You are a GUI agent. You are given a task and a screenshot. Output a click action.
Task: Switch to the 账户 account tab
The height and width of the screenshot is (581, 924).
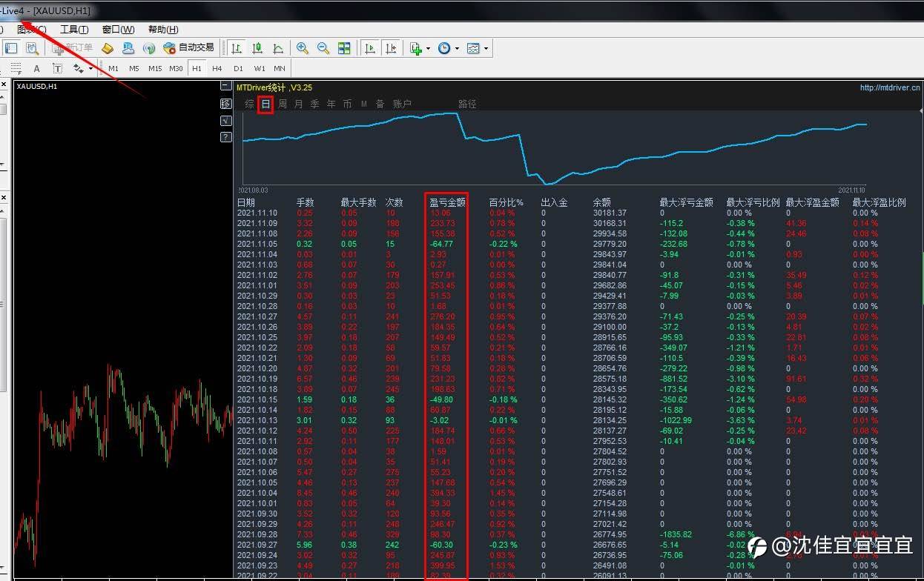pos(402,104)
